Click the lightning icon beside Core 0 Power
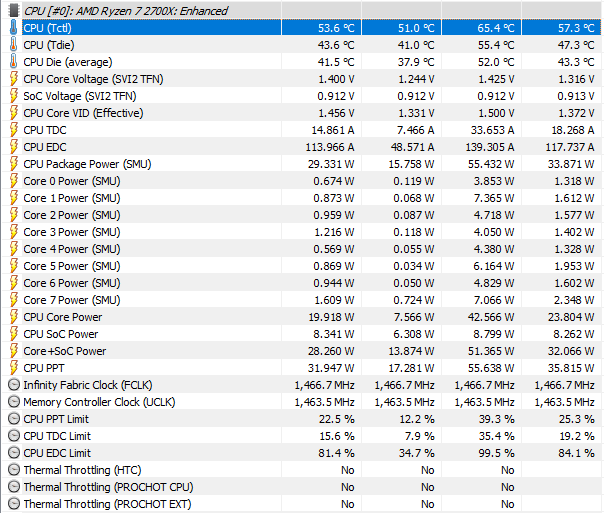The height and width of the screenshot is (513, 604). coord(13,181)
